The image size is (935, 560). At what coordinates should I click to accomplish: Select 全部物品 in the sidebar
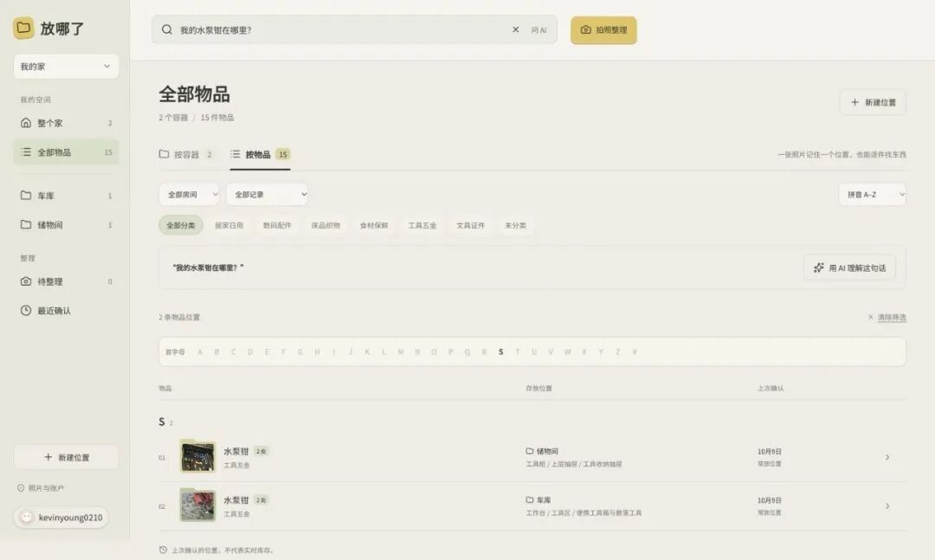click(x=66, y=152)
